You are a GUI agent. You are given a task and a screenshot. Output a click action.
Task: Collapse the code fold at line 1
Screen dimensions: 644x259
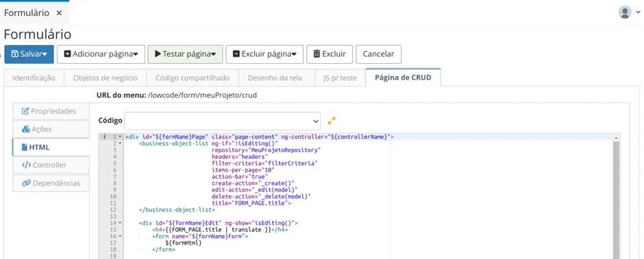tap(119, 136)
